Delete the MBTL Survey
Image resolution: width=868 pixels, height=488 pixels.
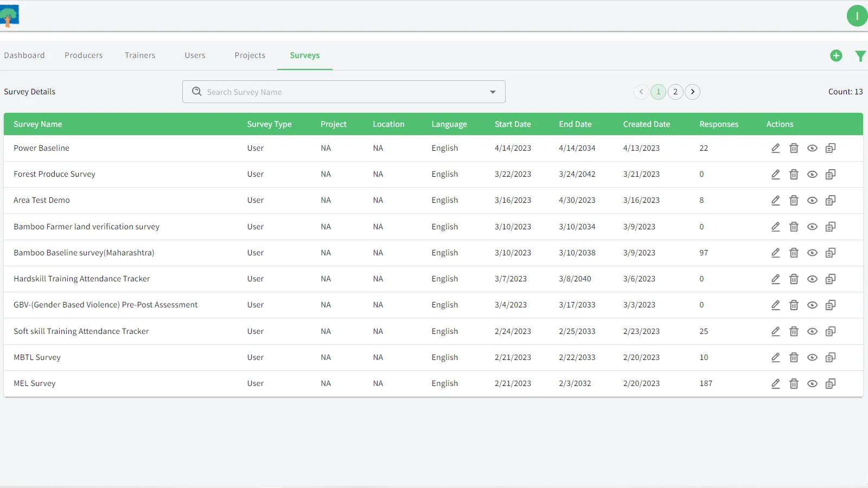794,357
